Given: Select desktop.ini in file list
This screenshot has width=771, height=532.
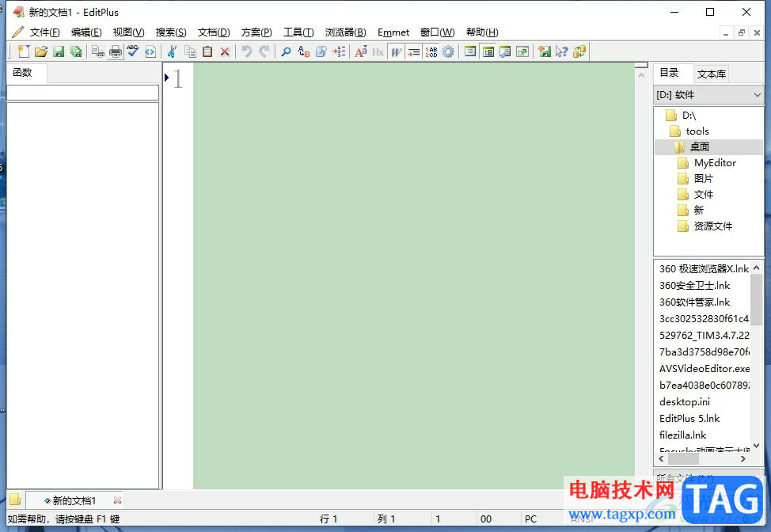Looking at the screenshot, I should pos(685,401).
